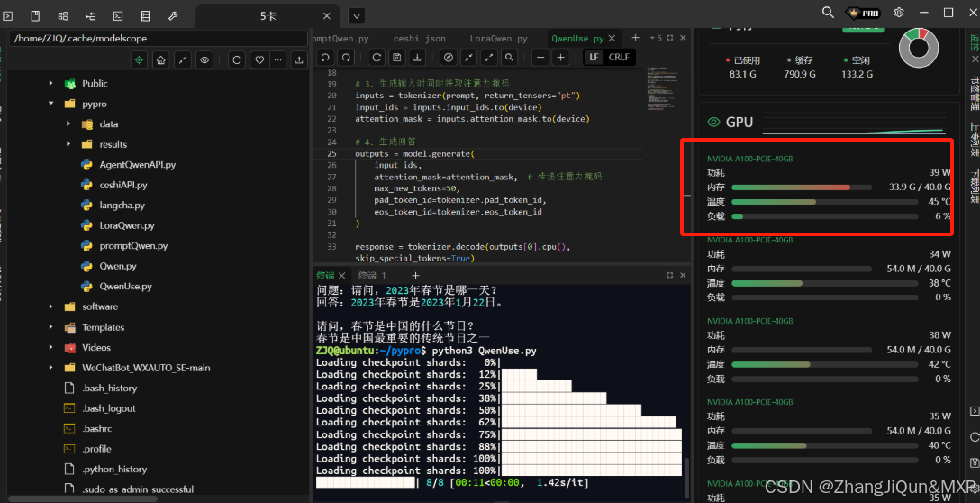The image size is (980, 503).
Task: Expand the WeChatBot_WXAUTO_SE-main folder
Action: pyautogui.click(x=51, y=368)
